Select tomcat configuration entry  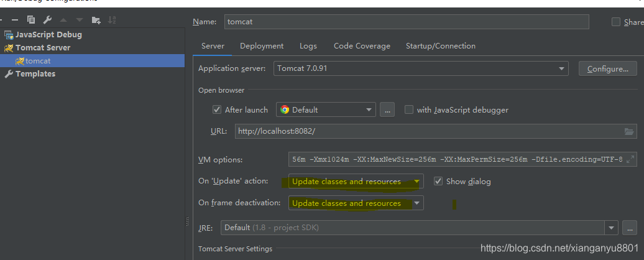pyautogui.click(x=92, y=61)
